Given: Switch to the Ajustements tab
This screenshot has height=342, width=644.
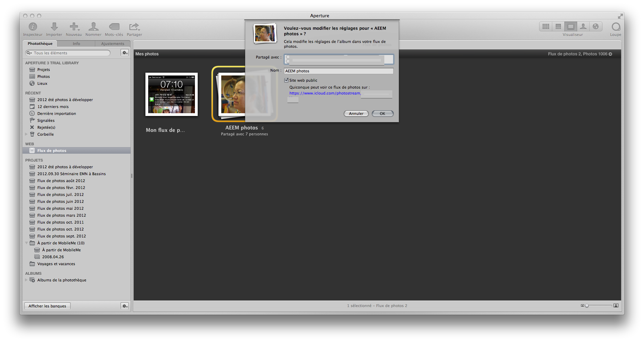Looking at the screenshot, I should pos(113,44).
